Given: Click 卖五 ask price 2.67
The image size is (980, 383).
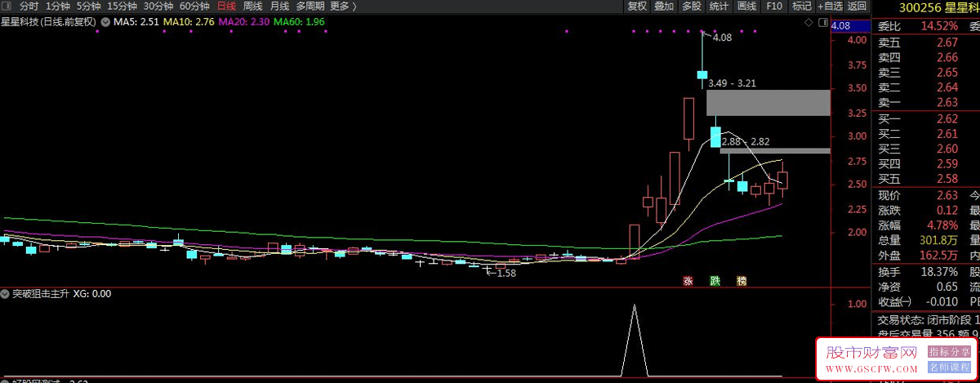Looking at the screenshot, I should click(x=947, y=42).
